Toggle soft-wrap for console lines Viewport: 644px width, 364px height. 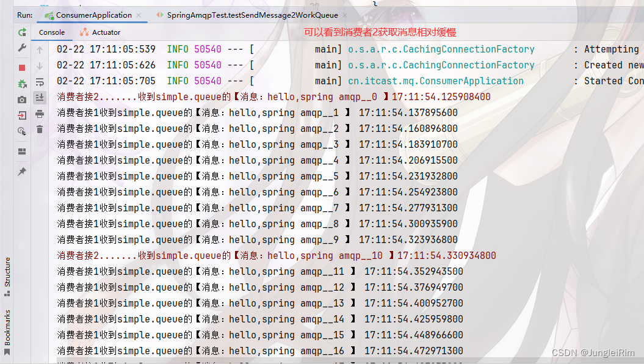[38, 81]
